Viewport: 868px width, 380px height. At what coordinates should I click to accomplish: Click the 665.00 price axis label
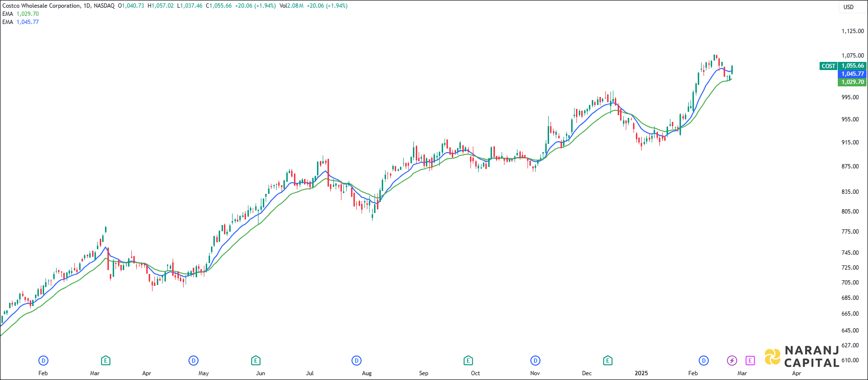850,314
